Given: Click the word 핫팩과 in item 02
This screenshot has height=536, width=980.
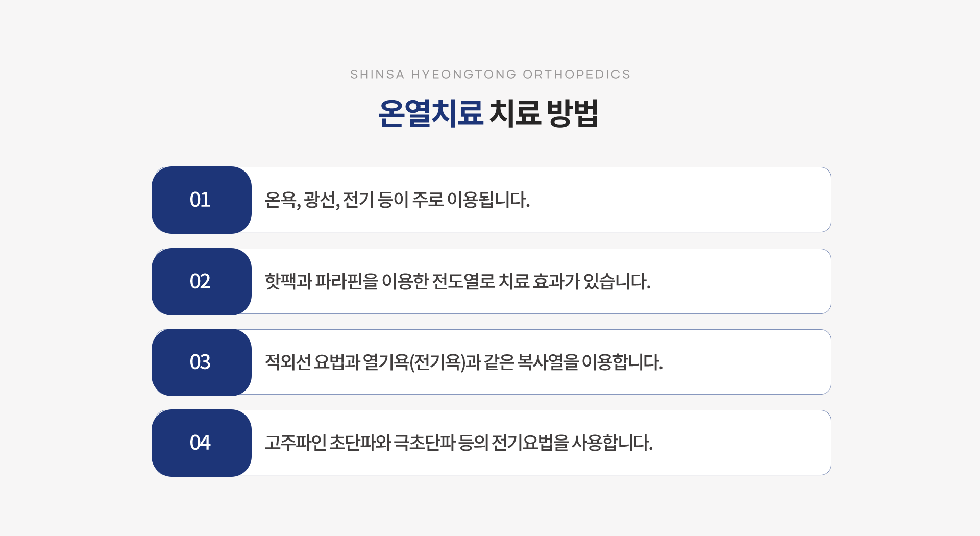Looking at the screenshot, I should pos(288,281).
